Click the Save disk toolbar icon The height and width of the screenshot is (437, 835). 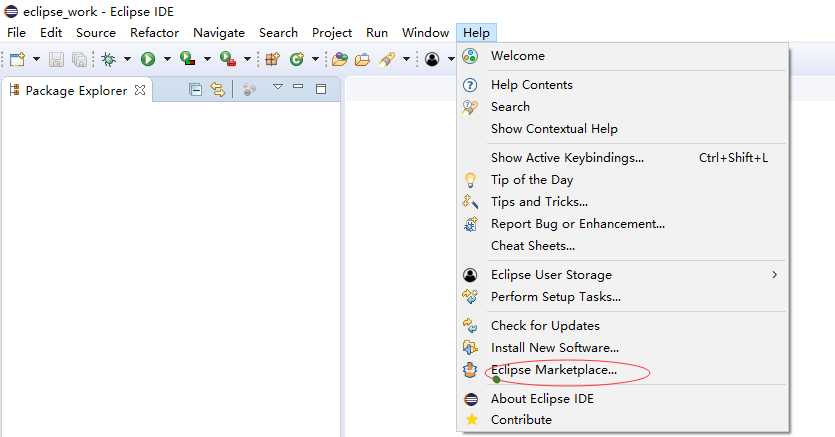(x=56, y=59)
